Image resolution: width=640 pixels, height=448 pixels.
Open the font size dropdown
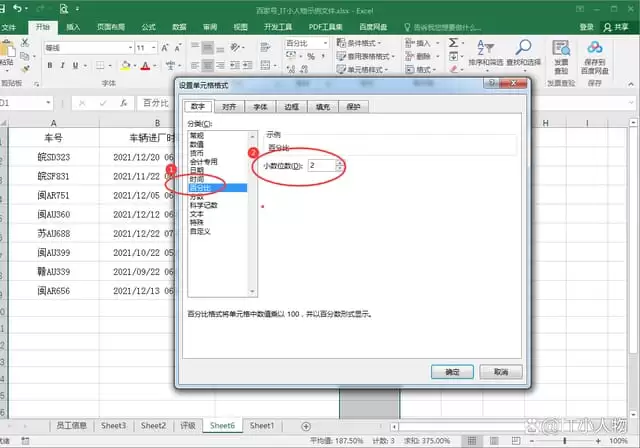[154, 48]
